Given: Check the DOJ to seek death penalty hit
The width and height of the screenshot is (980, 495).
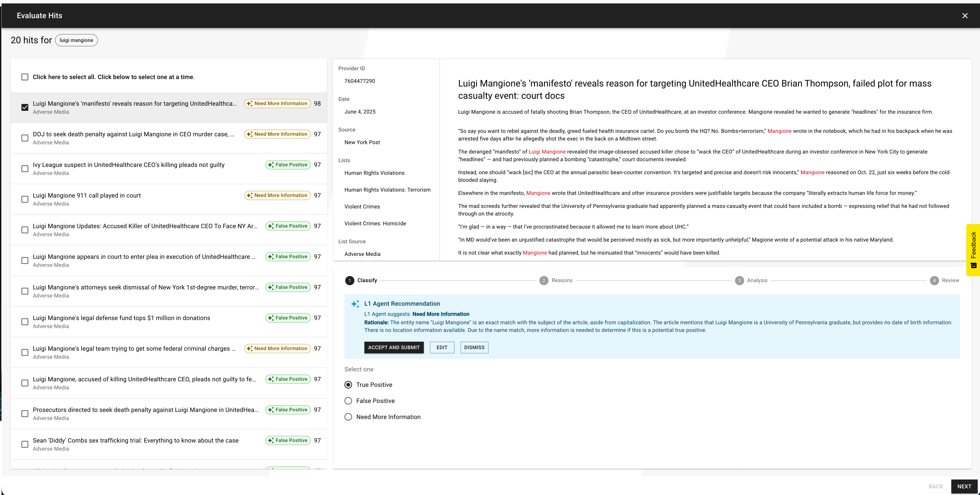Looking at the screenshot, I should coord(25,138).
